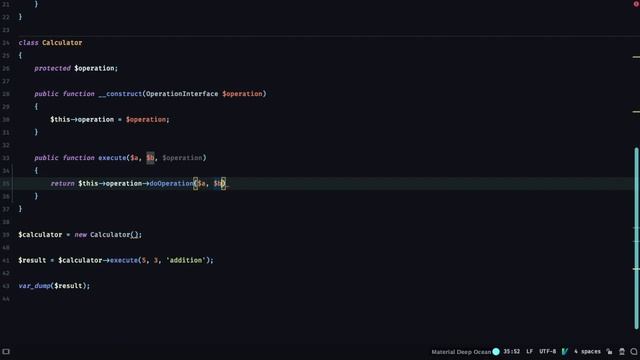Click the 'addition' string argument

point(186,260)
